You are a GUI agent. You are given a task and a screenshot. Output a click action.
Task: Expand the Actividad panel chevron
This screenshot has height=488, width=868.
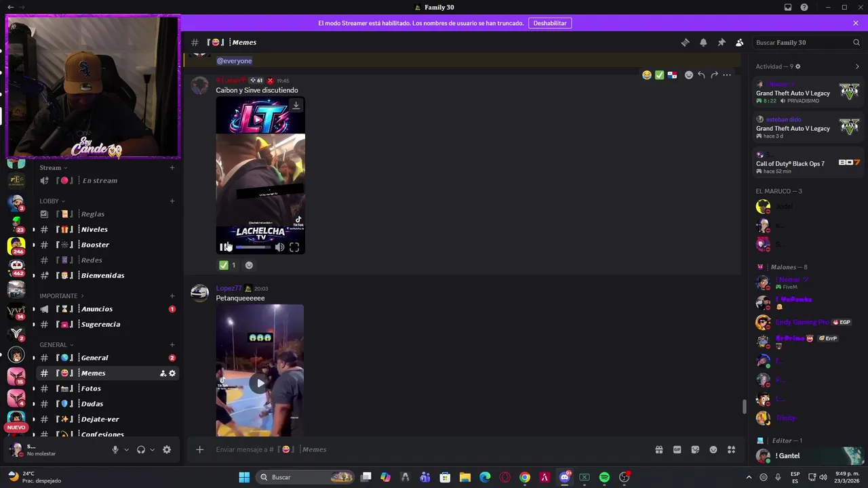[x=857, y=66]
